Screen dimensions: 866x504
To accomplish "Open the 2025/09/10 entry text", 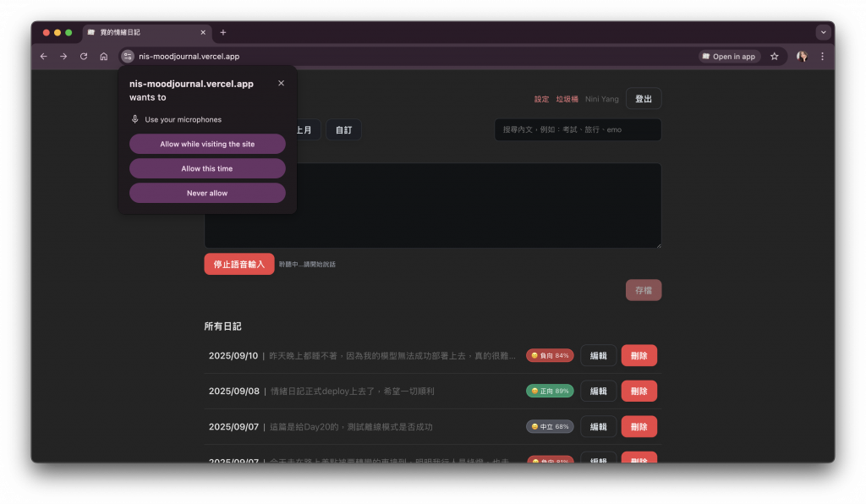I will [x=392, y=355].
